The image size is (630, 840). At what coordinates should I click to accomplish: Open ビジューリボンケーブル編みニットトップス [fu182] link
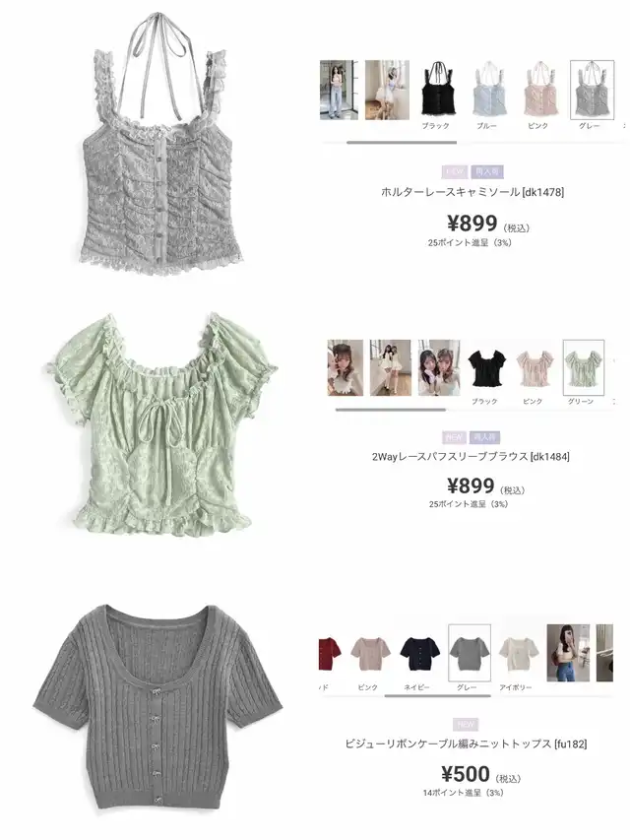pos(466,744)
